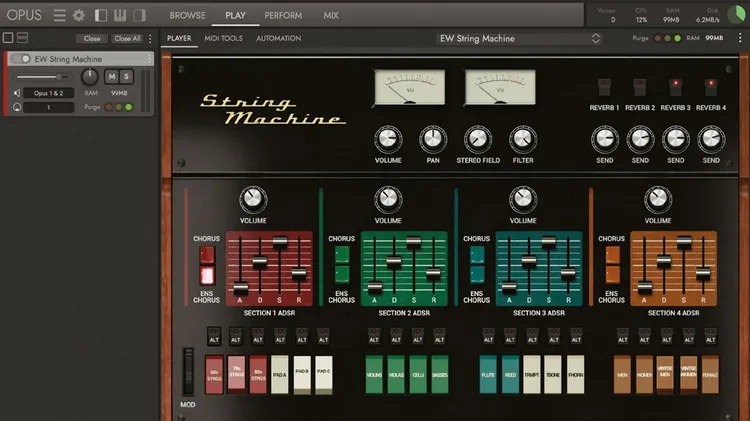The height and width of the screenshot is (421, 750).
Task: Open the AUTOMATION tab
Action: click(278, 38)
